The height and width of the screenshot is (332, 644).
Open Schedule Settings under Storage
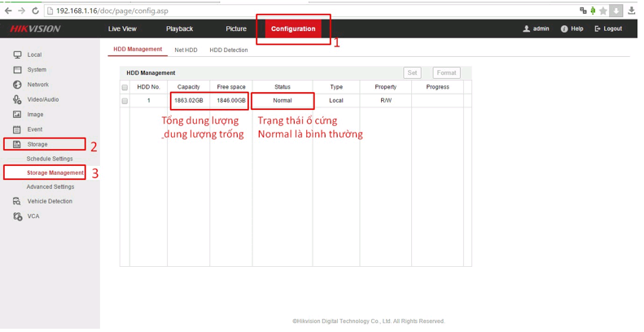coord(50,159)
